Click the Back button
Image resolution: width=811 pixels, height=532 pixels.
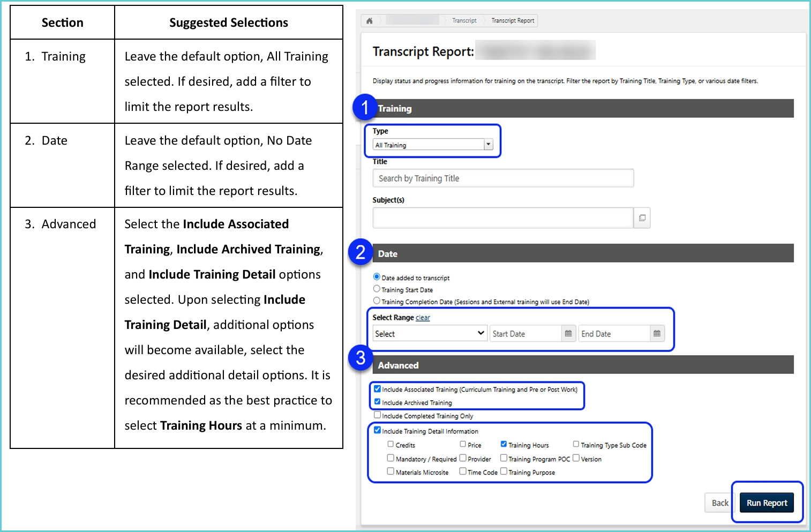click(719, 503)
